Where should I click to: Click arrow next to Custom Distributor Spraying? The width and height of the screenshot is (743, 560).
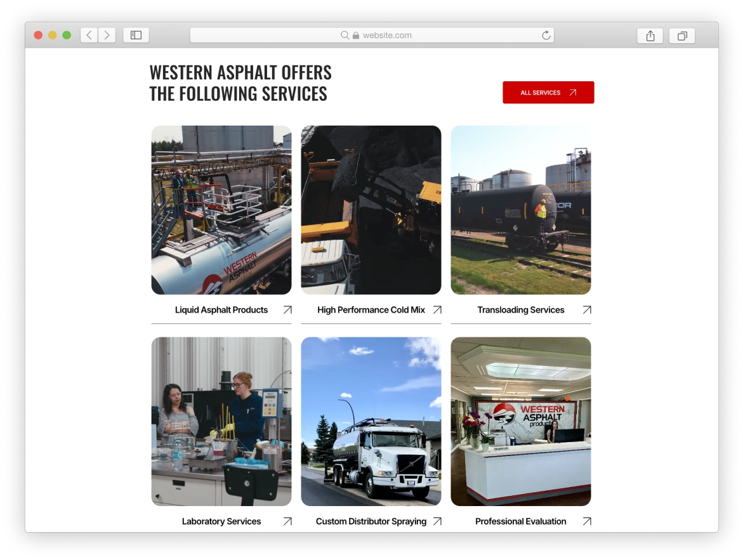click(437, 521)
